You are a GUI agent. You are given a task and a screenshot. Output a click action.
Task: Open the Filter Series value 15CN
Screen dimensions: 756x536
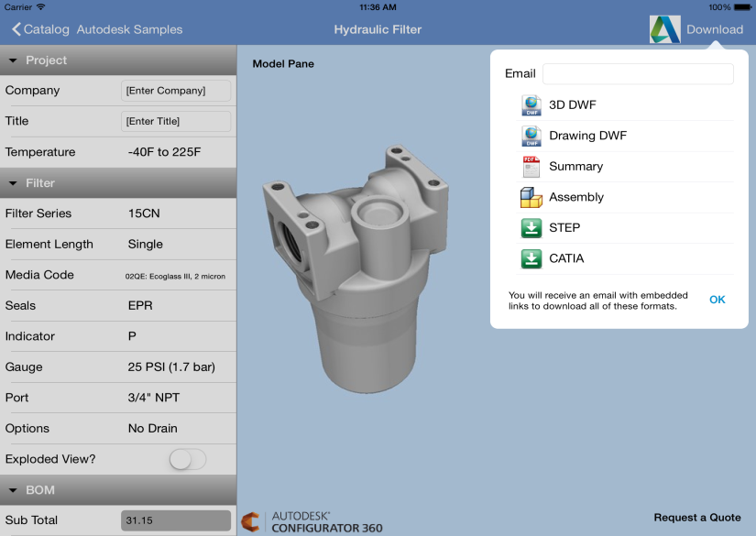[144, 213]
